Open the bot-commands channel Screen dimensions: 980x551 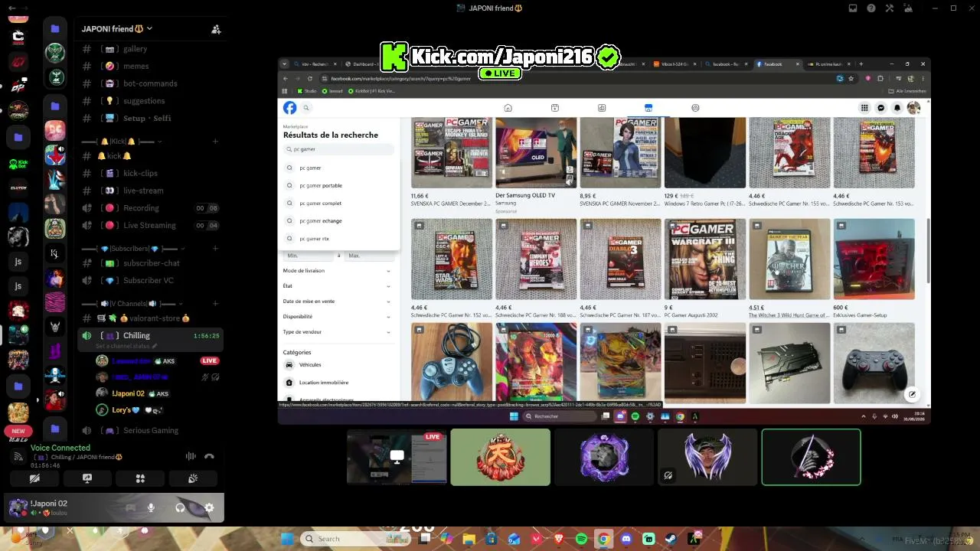coord(150,83)
